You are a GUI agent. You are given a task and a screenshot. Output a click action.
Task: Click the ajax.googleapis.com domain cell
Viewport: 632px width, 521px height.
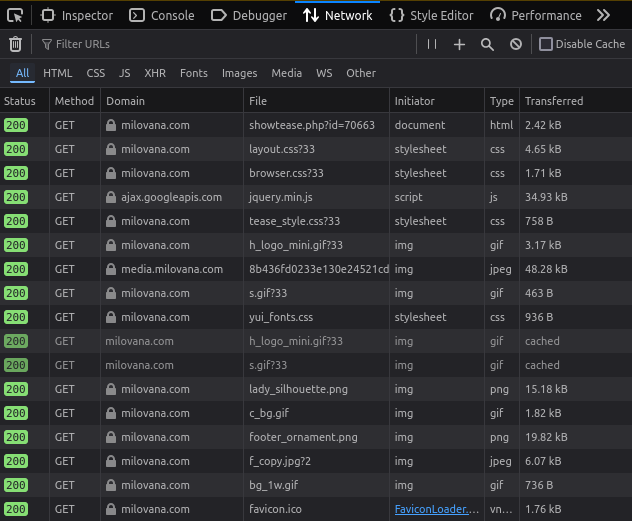[x=172, y=197]
